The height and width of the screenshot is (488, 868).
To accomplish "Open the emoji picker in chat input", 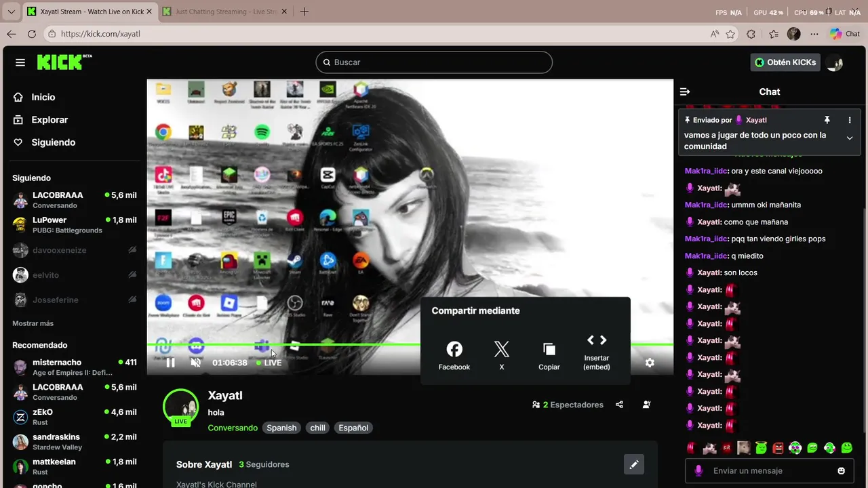I will point(842,471).
